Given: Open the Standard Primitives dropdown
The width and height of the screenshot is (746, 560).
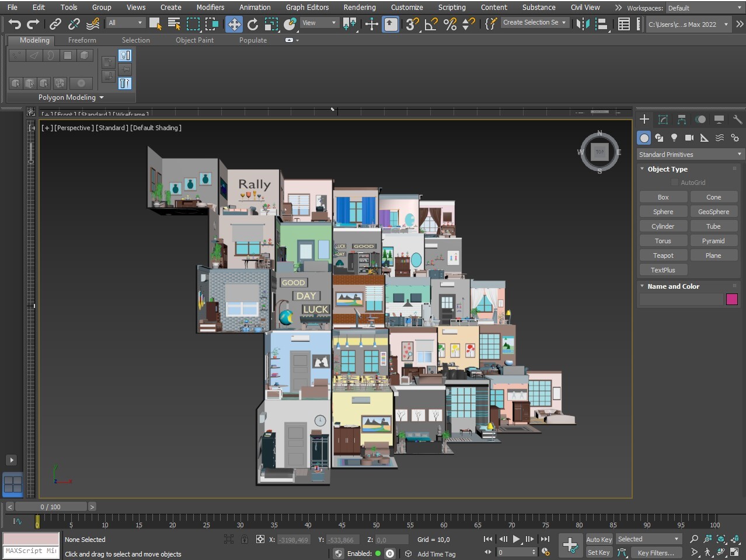Looking at the screenshot, I should point(689,154).
